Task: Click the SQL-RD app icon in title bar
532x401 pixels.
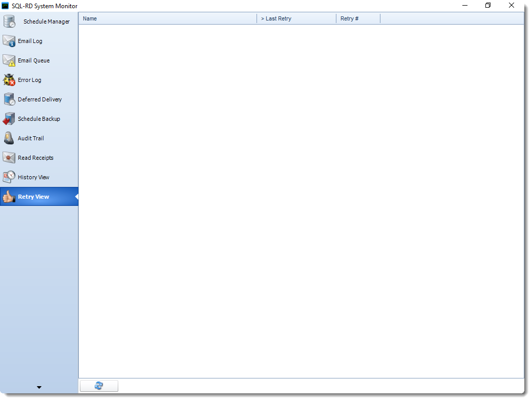Action: 5,6
